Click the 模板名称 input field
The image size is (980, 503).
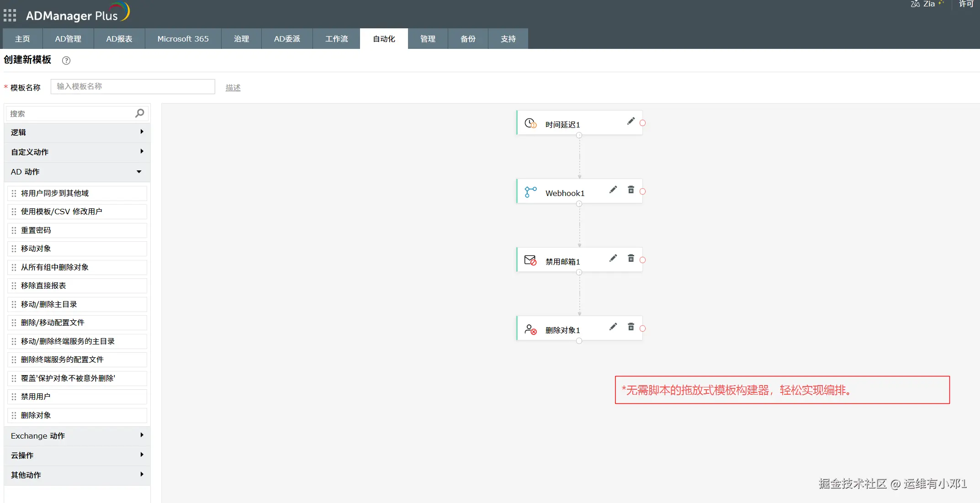[x=132, y=86]
